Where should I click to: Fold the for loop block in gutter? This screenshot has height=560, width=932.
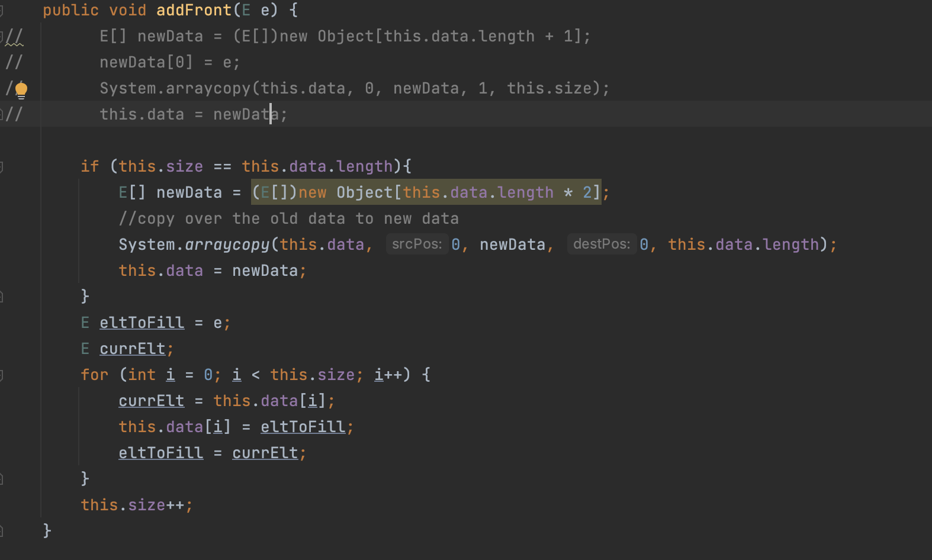coord(2,375)
